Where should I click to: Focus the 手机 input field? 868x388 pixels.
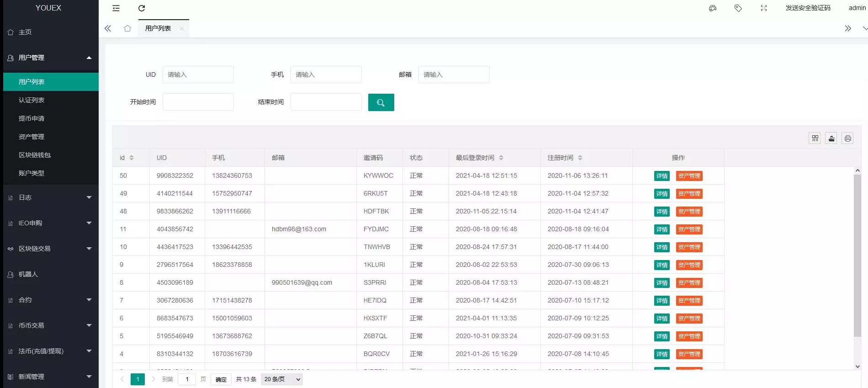(326, 74)
